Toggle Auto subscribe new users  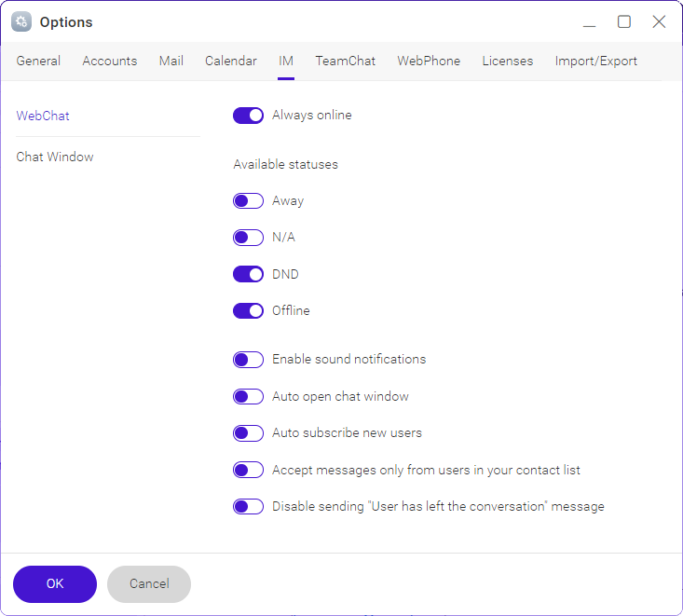click(x=248, y=433)
